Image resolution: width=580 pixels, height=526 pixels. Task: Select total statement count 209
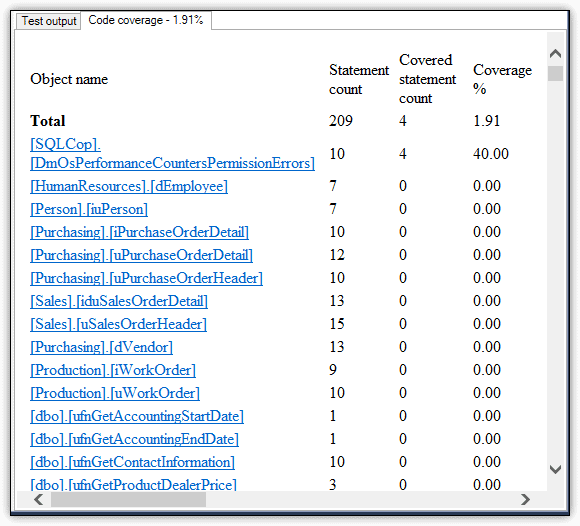341,121
